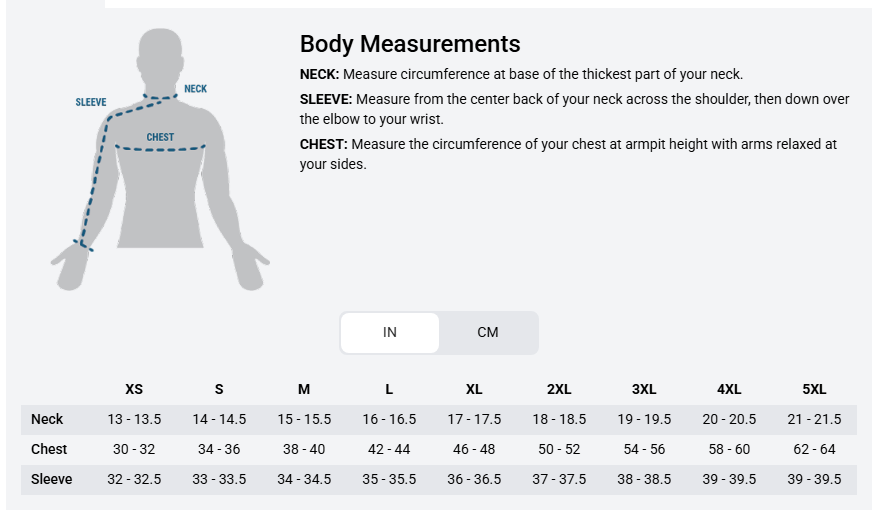
Task: Click the Chest row label
Action: point(49,450)
